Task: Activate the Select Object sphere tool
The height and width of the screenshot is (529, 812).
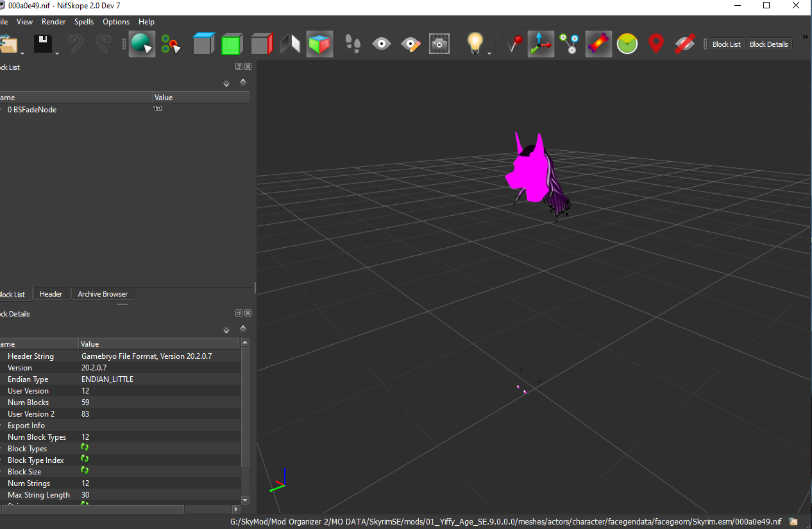Action: point(142,44)
